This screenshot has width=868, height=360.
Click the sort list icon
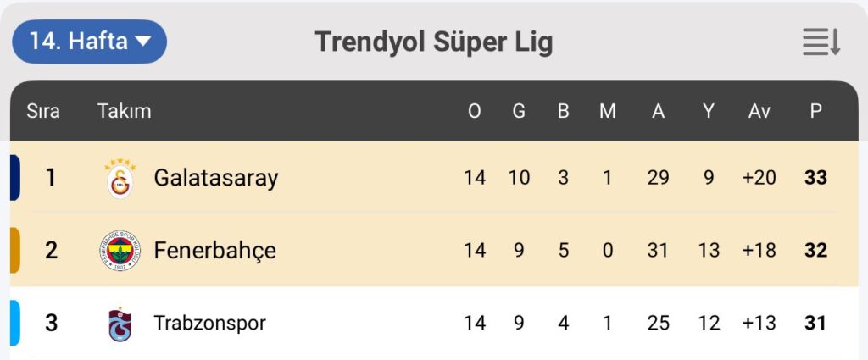tap(821, 42)
